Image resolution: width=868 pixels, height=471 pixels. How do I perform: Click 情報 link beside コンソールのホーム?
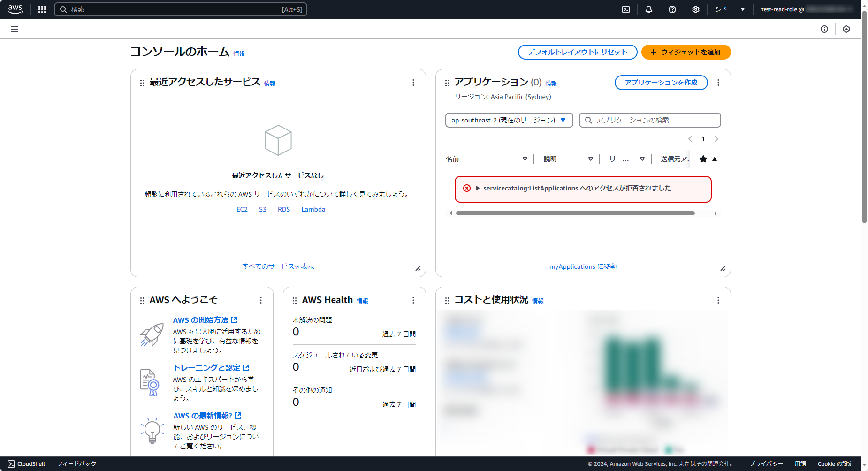click(x=239, y=54)
